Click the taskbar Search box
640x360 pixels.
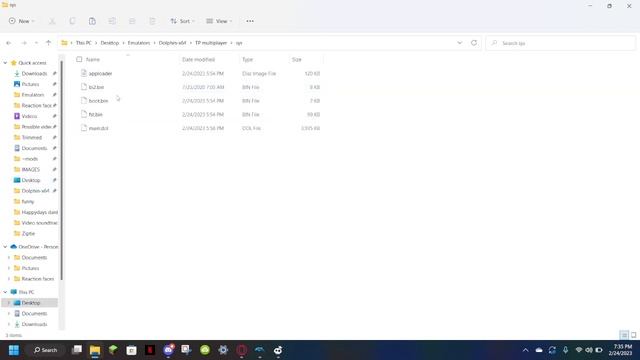coord(45,350)
